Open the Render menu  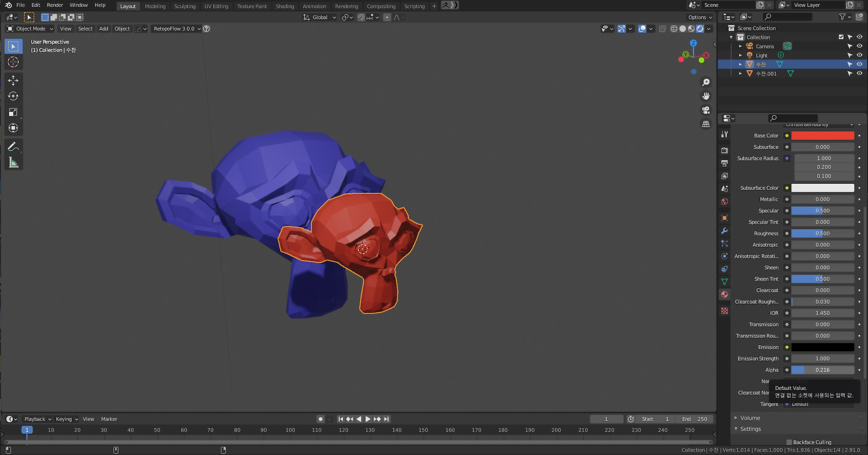[55, 5]
